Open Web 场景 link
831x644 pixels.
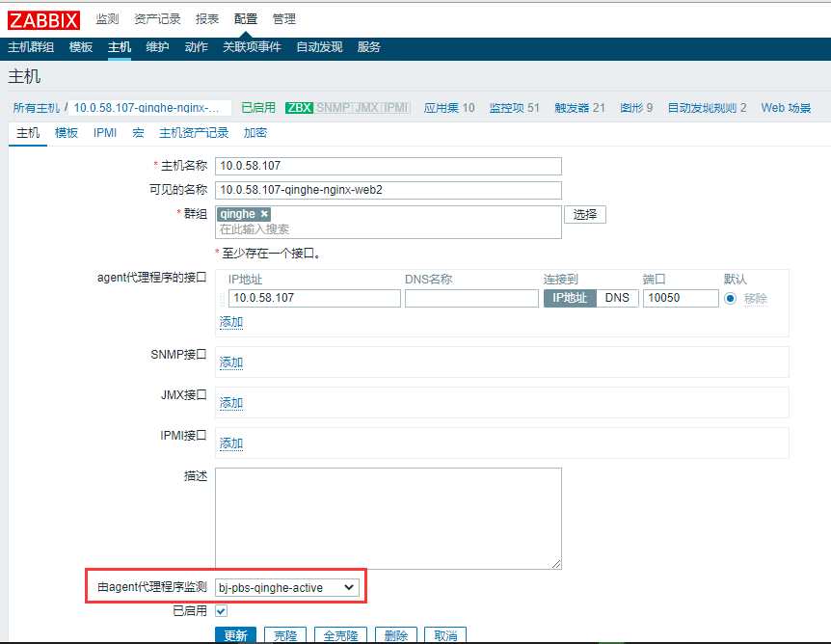(x=786, y=108)
